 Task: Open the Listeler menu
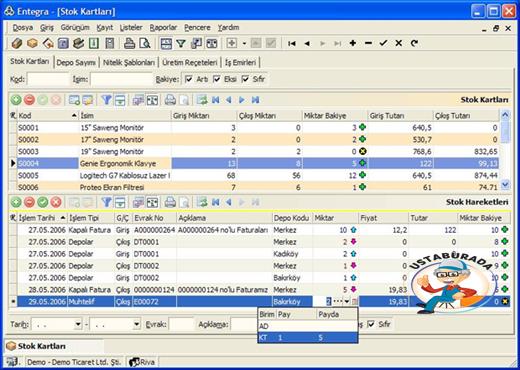pyautogui.click(x=131, y=28)
